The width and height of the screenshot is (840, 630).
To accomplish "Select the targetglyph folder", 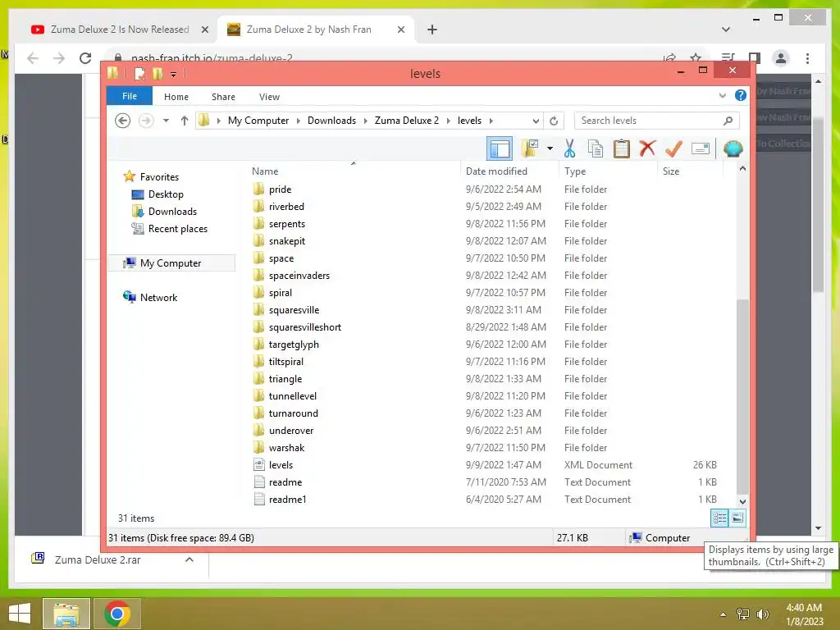I will tap(294, 345).
